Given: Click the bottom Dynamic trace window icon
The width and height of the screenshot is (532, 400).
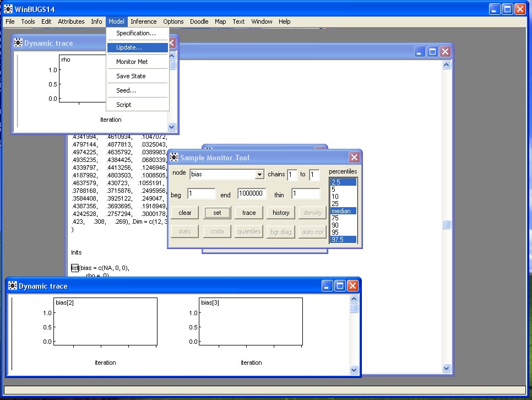Looking at the screenshot, I should pos(12,286).
